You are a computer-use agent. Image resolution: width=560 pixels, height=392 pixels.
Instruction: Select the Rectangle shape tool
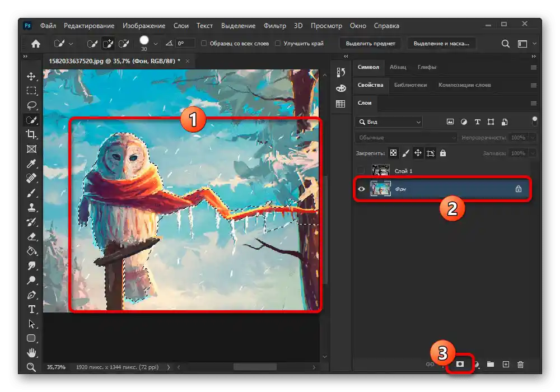point(31,338)
